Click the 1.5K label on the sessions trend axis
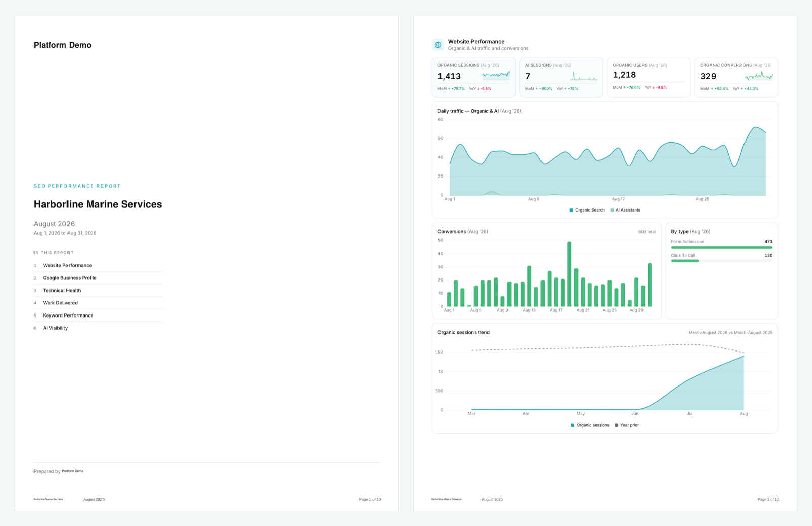 pyautogui.click(x=439, y=353)
